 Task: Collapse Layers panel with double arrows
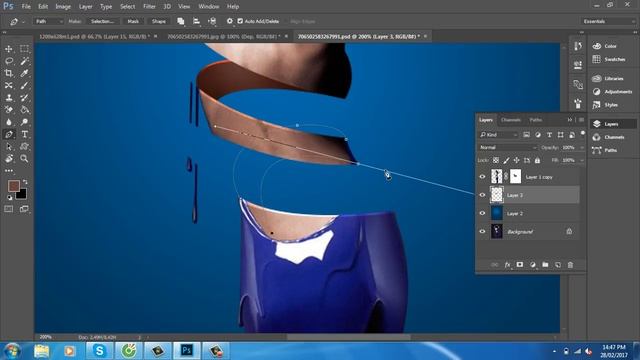coord(569,120)
